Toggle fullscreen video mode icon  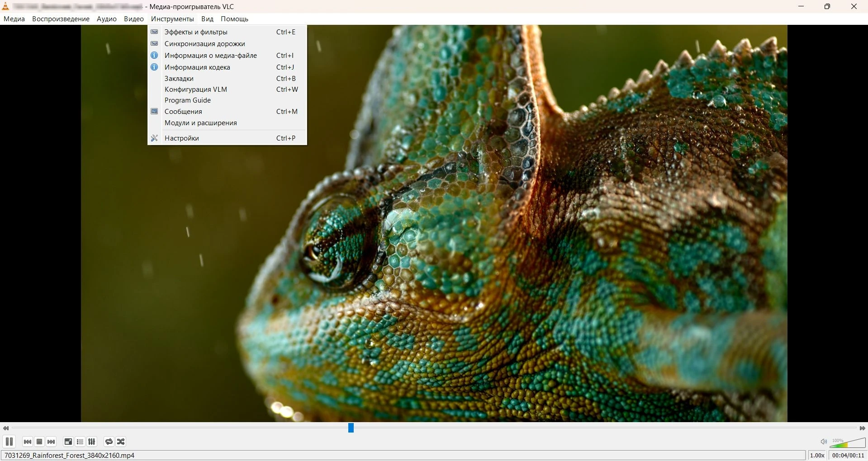tap(68, 442)
